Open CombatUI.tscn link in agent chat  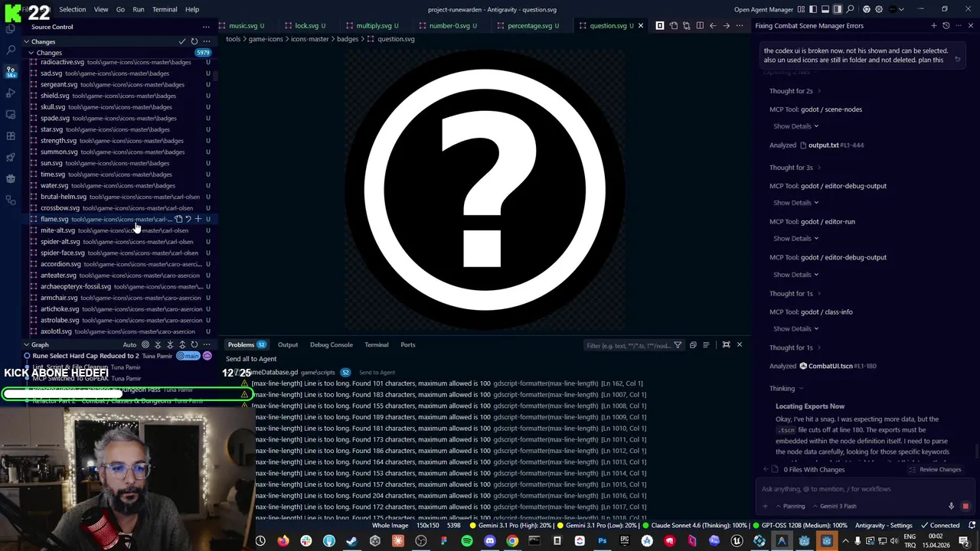pos(826,366)
